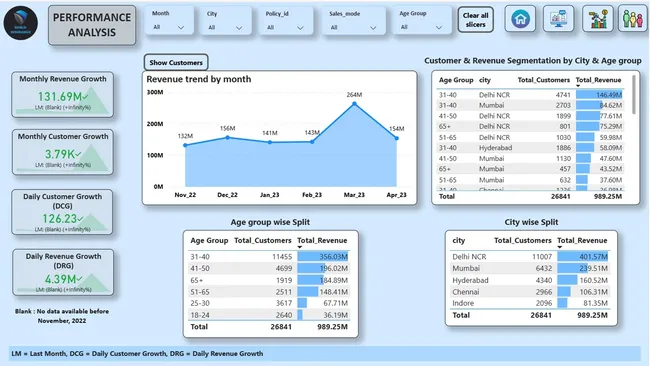Click sort arrow under Total_Revenue in City wise table
650x366 pixels.
point(560,247)
